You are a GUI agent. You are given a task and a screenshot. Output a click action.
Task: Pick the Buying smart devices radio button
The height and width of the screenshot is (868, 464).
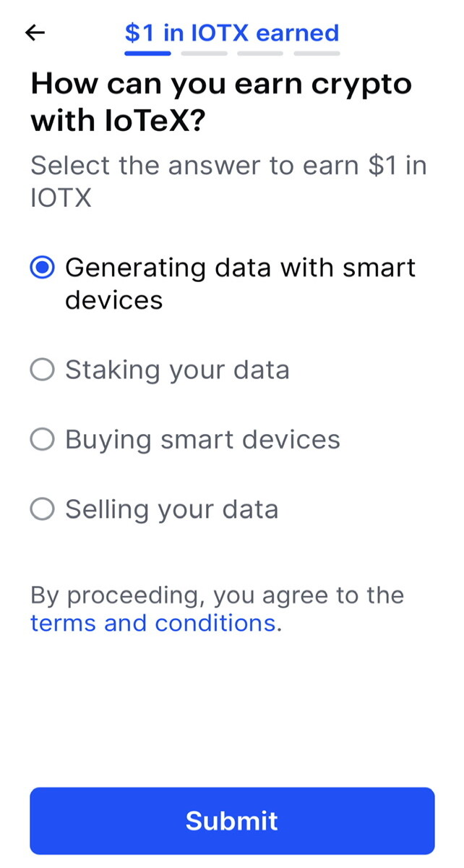coord(43,440)
